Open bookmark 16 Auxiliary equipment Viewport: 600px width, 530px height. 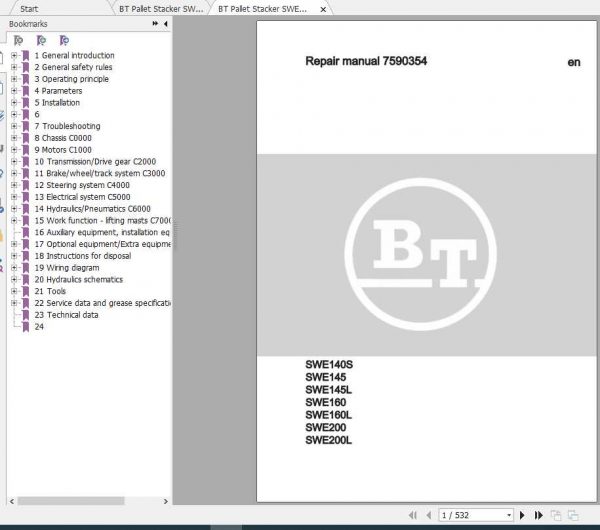(102, 232)
